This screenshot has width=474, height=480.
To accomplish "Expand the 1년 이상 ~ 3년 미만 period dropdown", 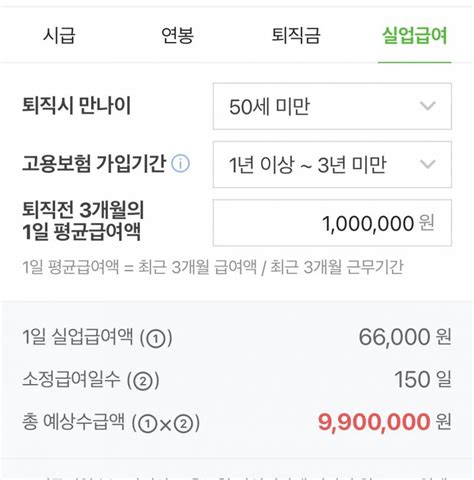I will coord(332,164).
